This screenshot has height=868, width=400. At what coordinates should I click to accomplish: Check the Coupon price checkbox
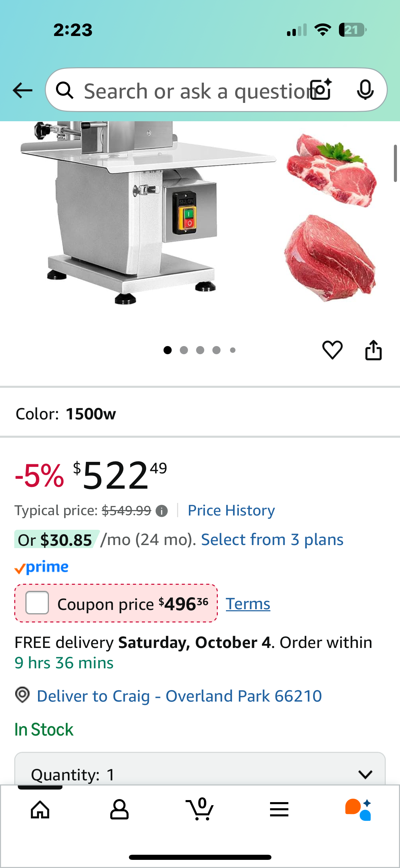[x=37, y=603]
